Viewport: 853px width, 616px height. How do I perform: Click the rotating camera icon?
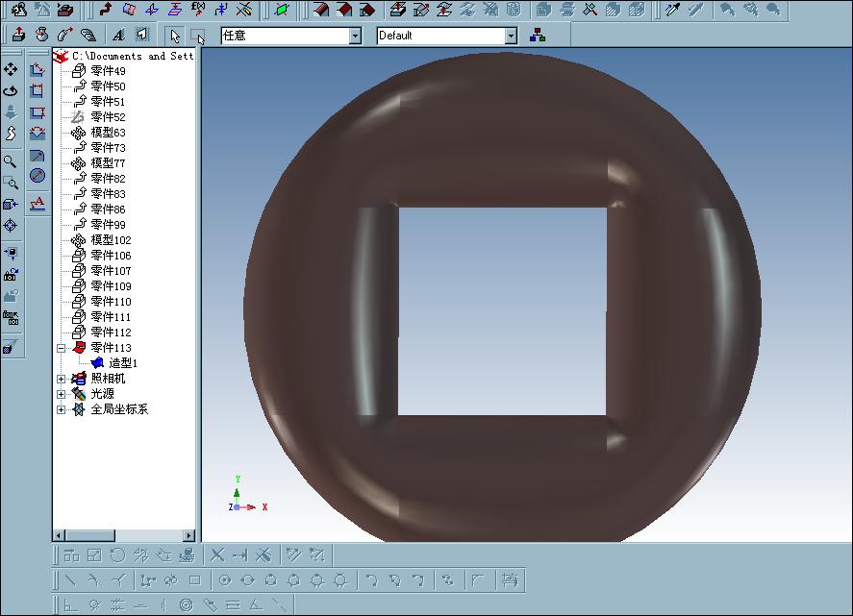coord(11,275)
